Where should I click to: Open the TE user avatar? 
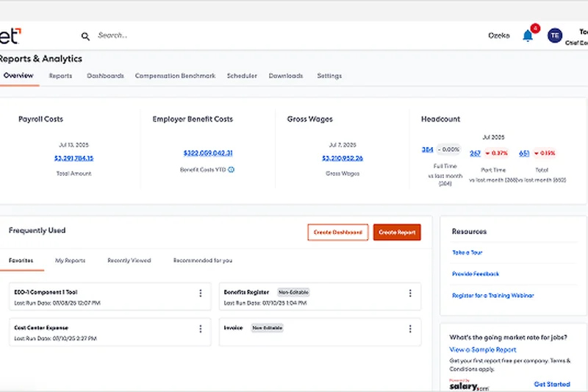pyautogui.click(x=555, y=35)
